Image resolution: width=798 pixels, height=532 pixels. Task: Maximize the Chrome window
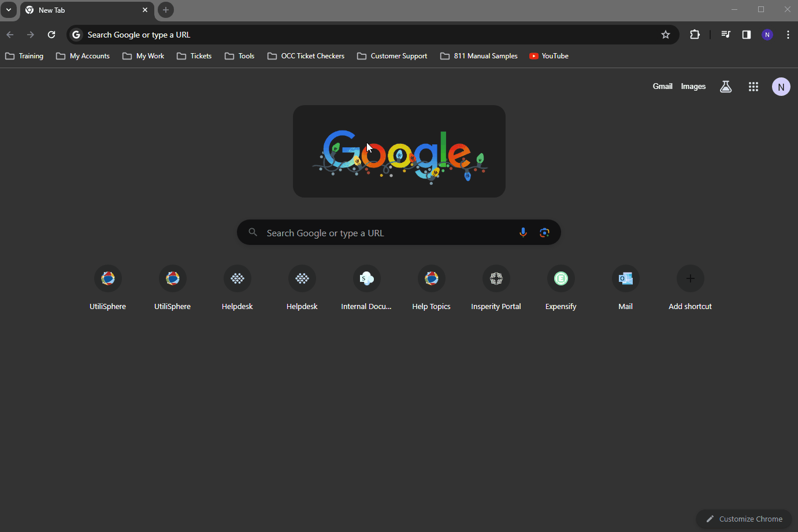click(761, 10)
